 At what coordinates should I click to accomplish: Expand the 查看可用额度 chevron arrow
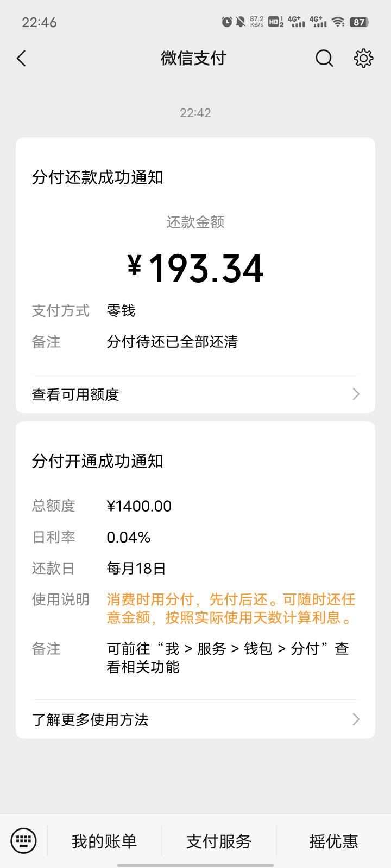tap(356, 394)
